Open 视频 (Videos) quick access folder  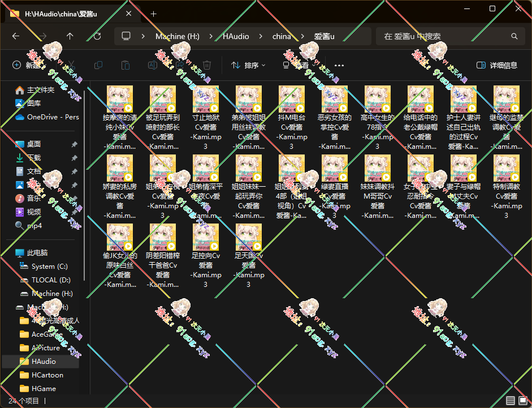click(x=33, y=212)
